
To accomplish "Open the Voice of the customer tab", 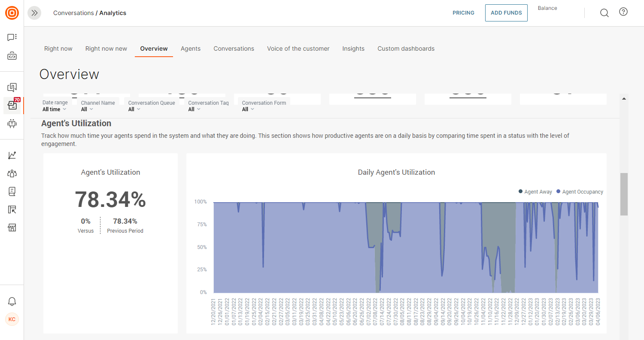I will tap(298, 49).
